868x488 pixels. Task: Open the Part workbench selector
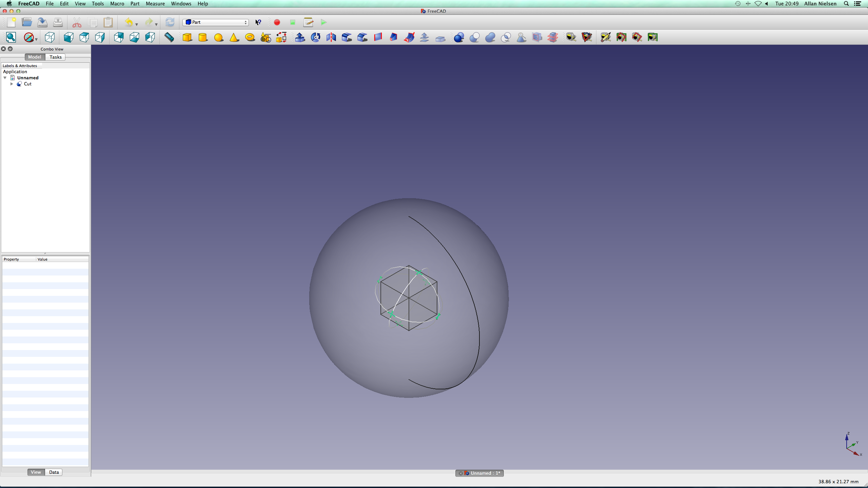point(216,22)
